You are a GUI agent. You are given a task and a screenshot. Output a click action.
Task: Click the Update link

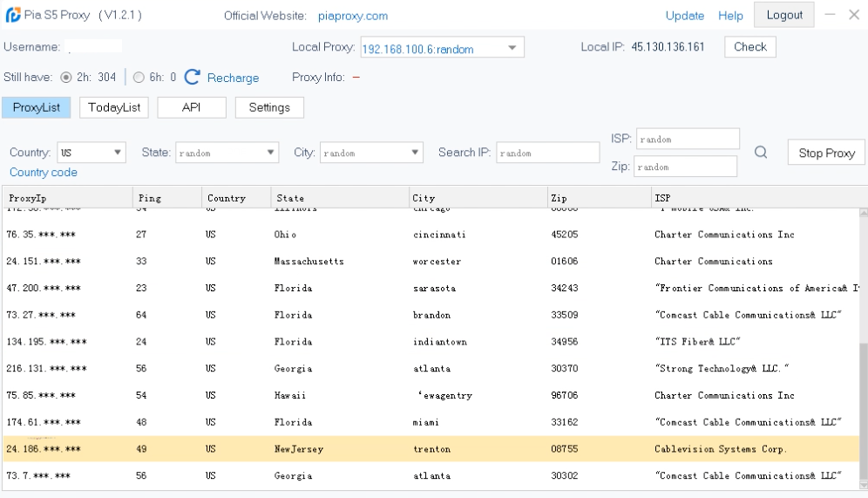coord(685,16)
